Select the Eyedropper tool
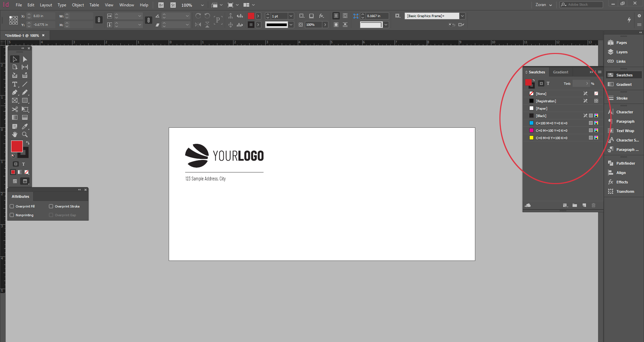Screen dimensions: 644x342 click(25, 126)
